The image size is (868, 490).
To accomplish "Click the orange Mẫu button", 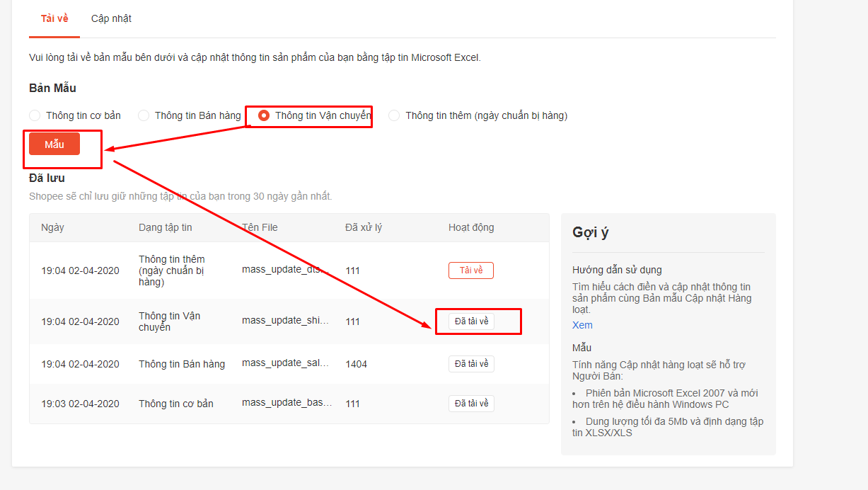I will coord(54,144).
